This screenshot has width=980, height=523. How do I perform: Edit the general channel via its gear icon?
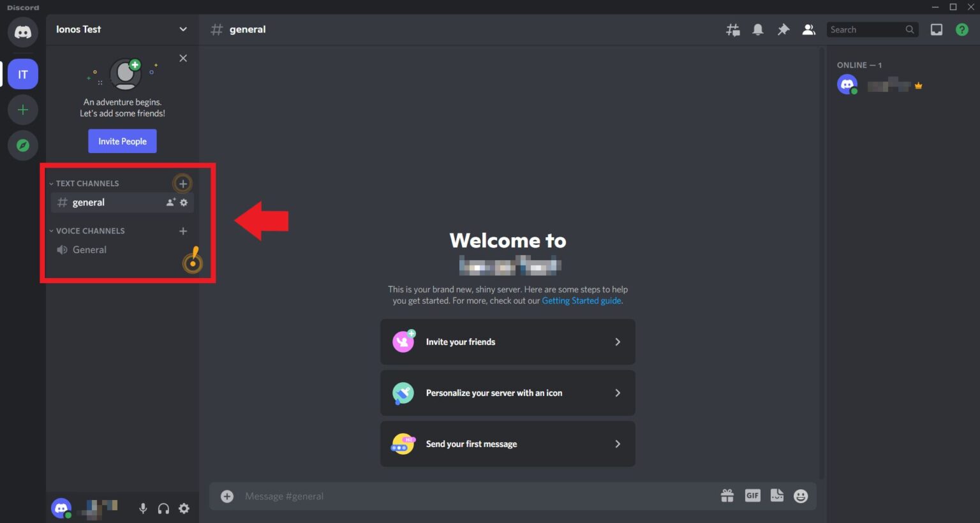tap(184, 202)
